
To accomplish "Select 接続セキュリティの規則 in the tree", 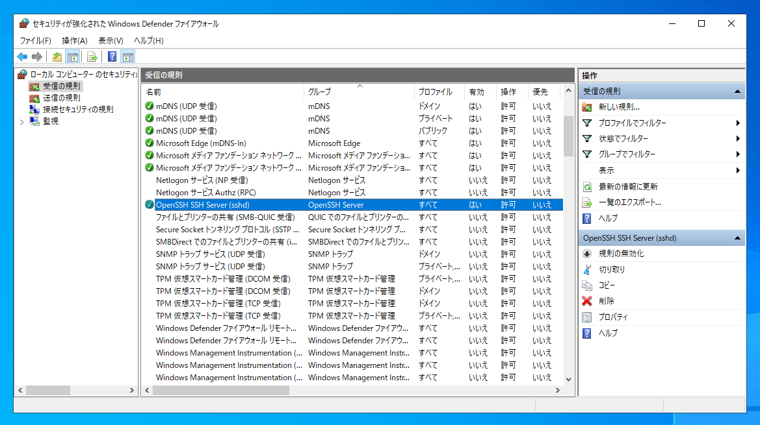I will [78, 110].
